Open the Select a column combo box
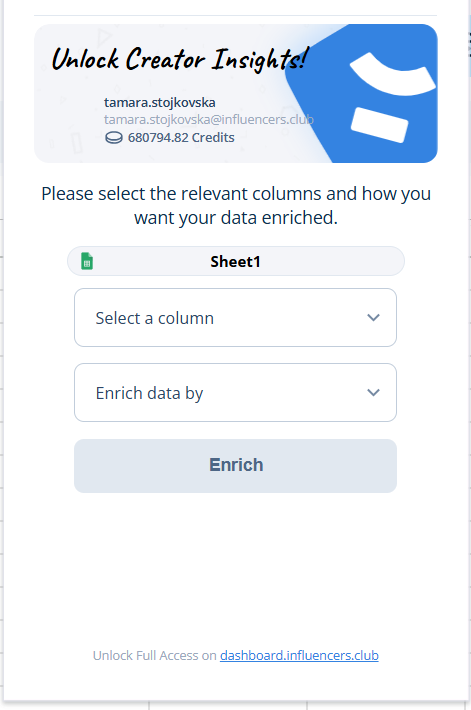 236,317
